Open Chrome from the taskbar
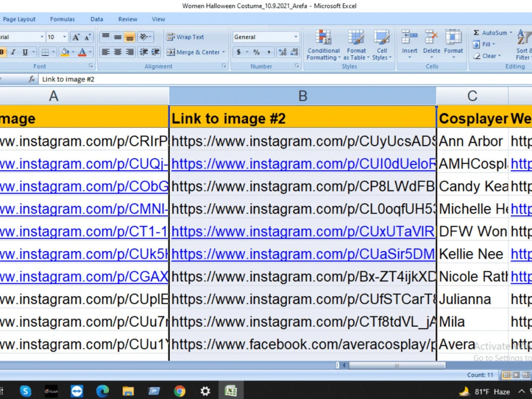The image size is (532, 399). click(x=180, y=391)
